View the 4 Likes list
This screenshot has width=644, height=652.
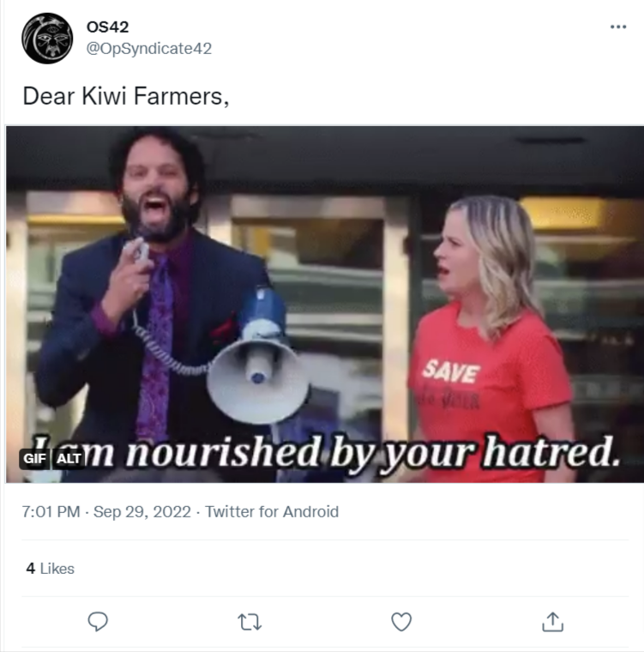[51, 569]
